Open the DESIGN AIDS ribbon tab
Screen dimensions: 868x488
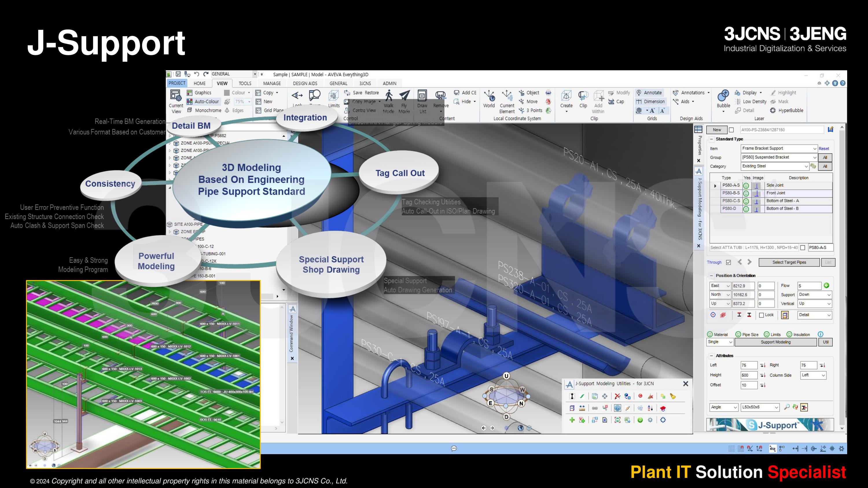click(305, 84)
